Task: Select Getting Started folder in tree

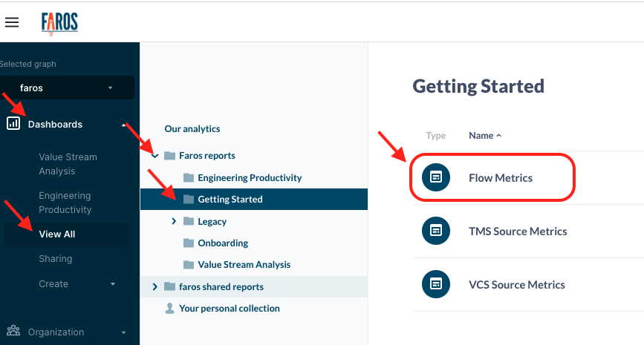Action: coord(230,200)
